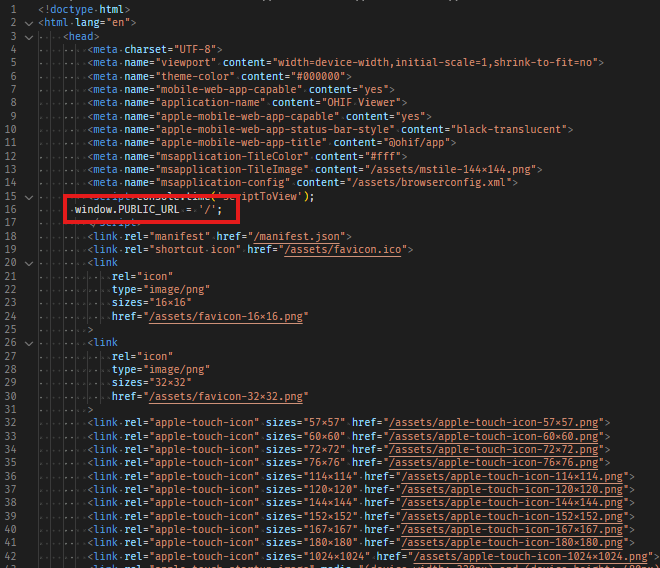Collapse the link fold arrow at line 20
This screenshot has width=660, height=568.
coord(29,264)
